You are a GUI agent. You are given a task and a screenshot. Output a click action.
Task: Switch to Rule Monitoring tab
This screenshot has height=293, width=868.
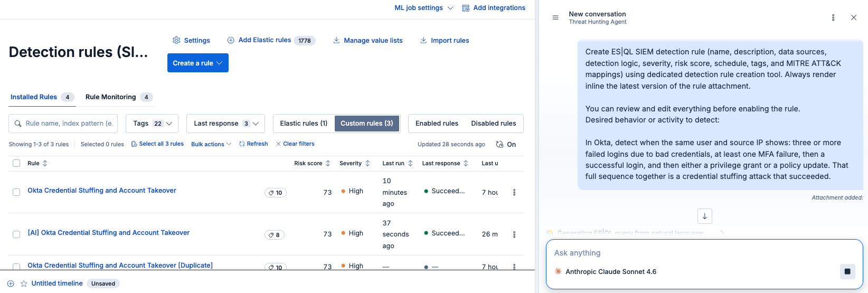(119, 97)
